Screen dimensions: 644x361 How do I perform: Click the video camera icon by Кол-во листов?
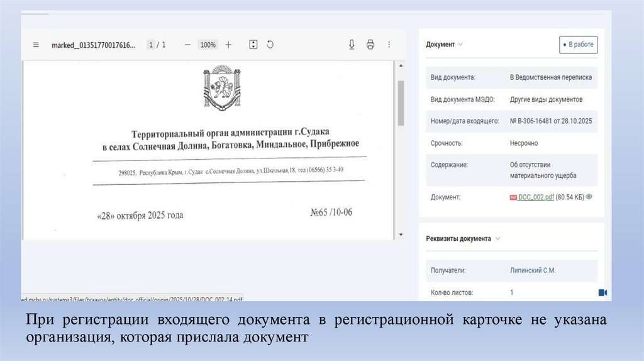coord(602,292)
